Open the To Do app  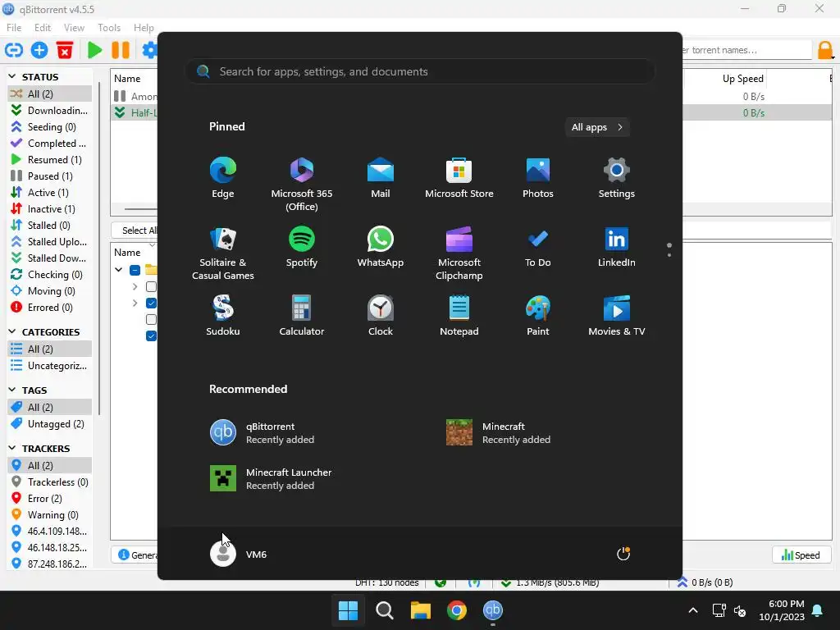pos(538,247)
